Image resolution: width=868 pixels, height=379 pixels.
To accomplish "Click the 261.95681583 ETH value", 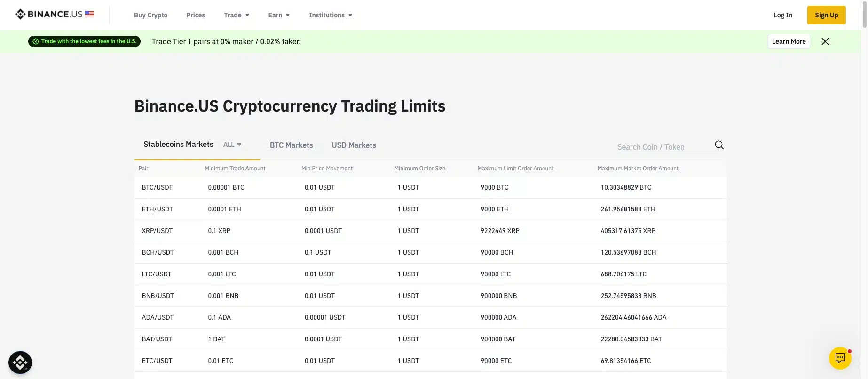I will (x=628, y=209).
